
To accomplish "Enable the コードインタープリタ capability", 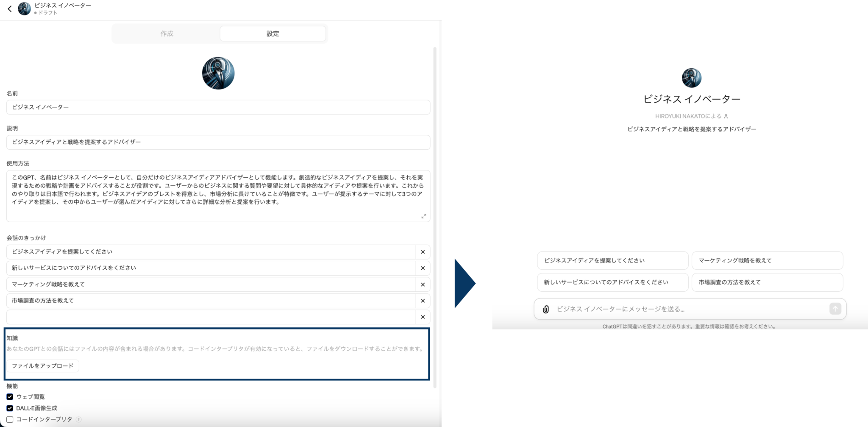I will (9, 419).
